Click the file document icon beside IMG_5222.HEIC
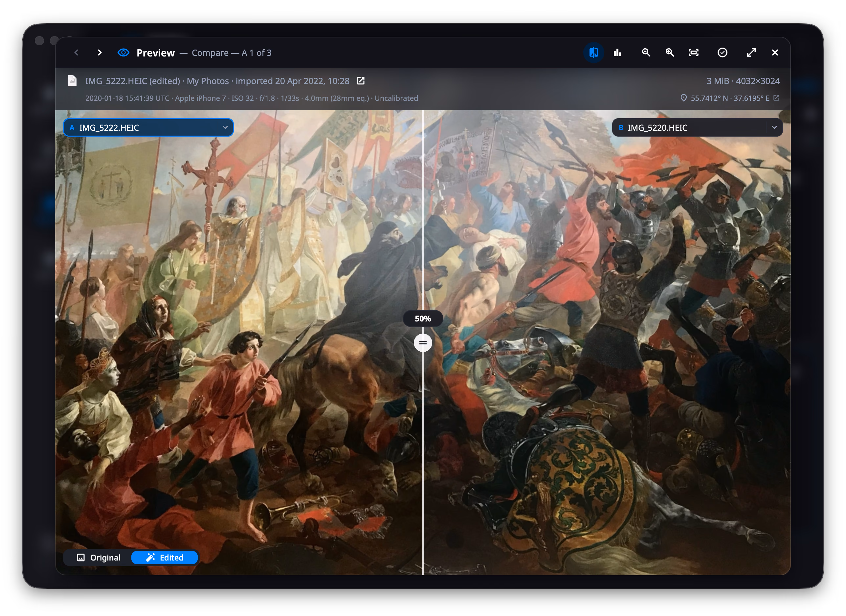846x616 pixels. (x=72, y=81)
